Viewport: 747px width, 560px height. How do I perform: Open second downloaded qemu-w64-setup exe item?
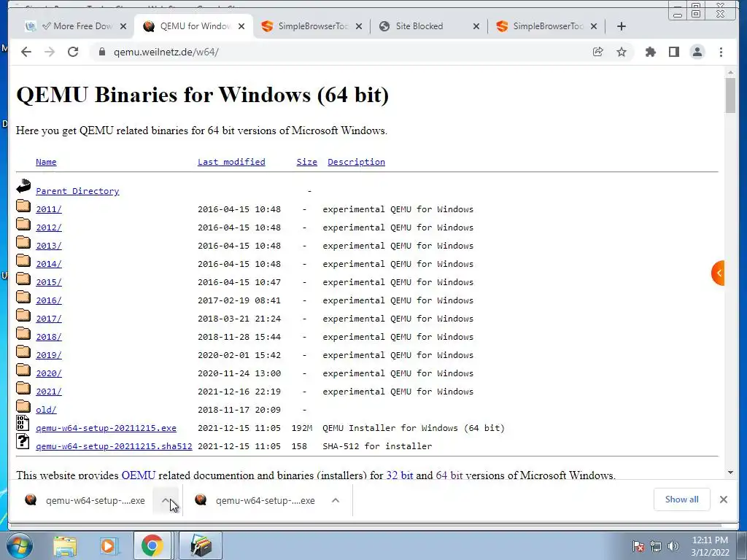(255, 500)
